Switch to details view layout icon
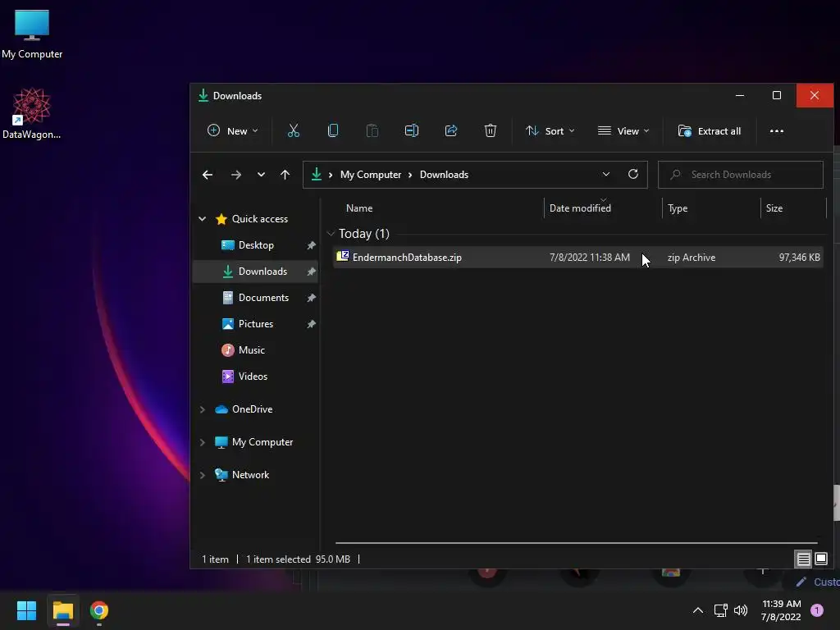The width and height of the screenshot is (840, 630). click(803, 559)
